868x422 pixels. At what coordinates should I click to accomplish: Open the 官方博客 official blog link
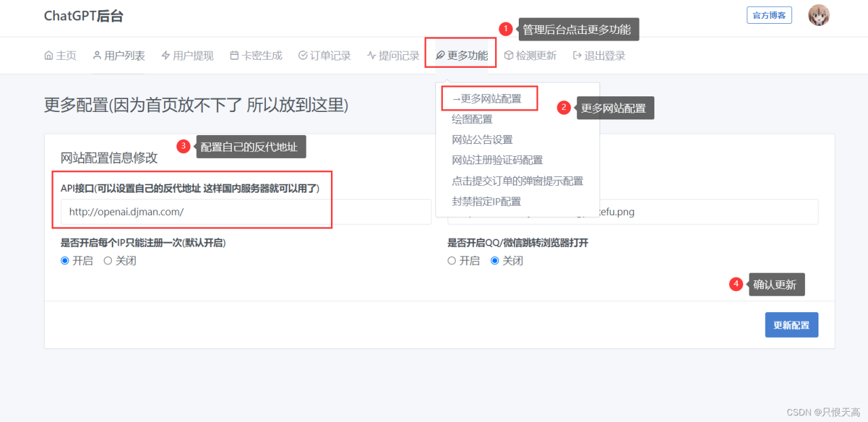[x=769, y=14]
